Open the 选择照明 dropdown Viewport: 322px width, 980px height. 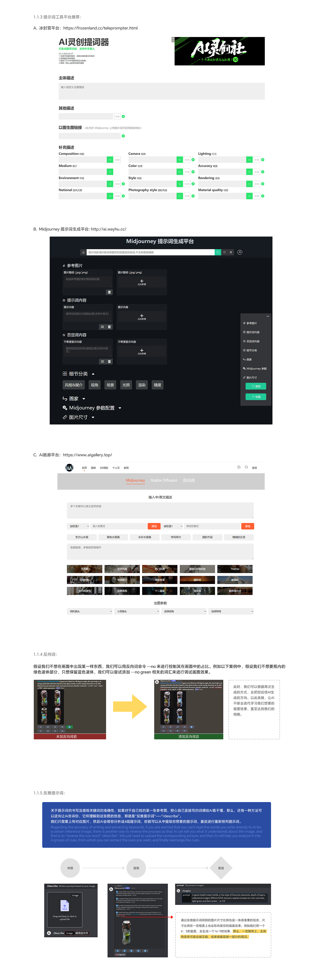pyautogui.click(x=231, y=611)
